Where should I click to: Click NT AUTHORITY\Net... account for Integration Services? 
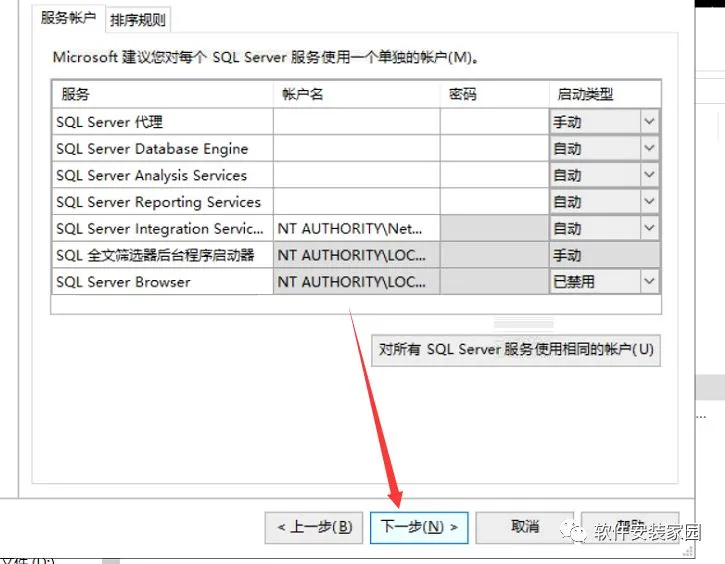pos(356,228)
